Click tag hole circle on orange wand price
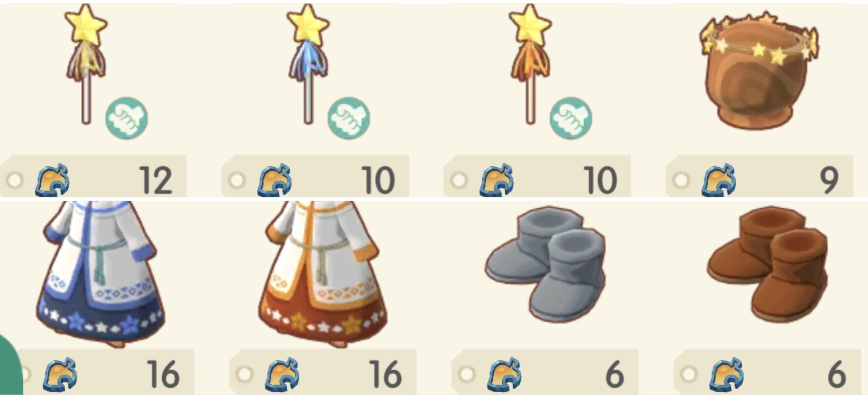The image size is (868, 396). (x=459, y=180)
